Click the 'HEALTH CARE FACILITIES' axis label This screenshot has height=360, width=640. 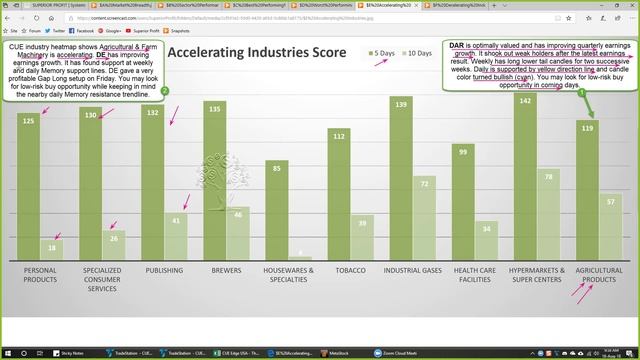point(475,275)
